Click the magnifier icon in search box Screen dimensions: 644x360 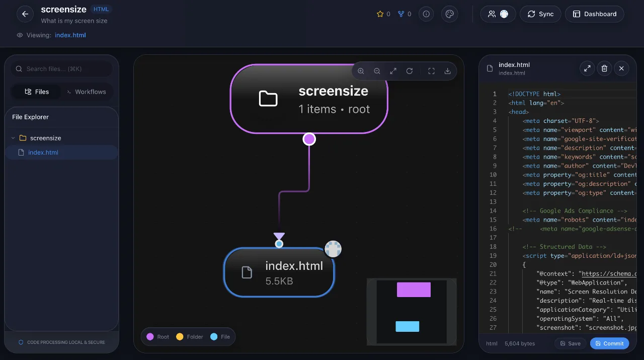click(19, 69)
